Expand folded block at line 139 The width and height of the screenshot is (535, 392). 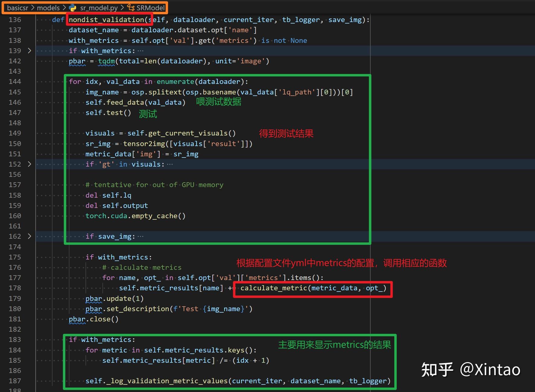[29, 51]
